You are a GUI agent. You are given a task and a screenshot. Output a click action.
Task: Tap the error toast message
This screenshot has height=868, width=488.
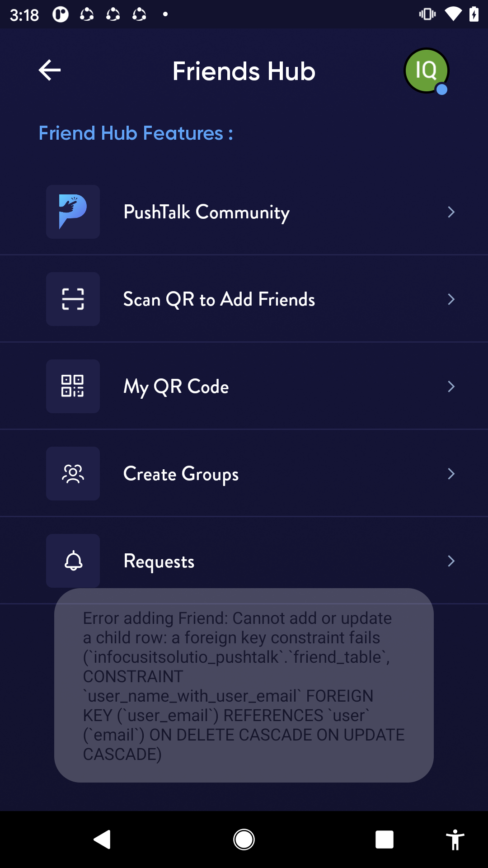244,685
